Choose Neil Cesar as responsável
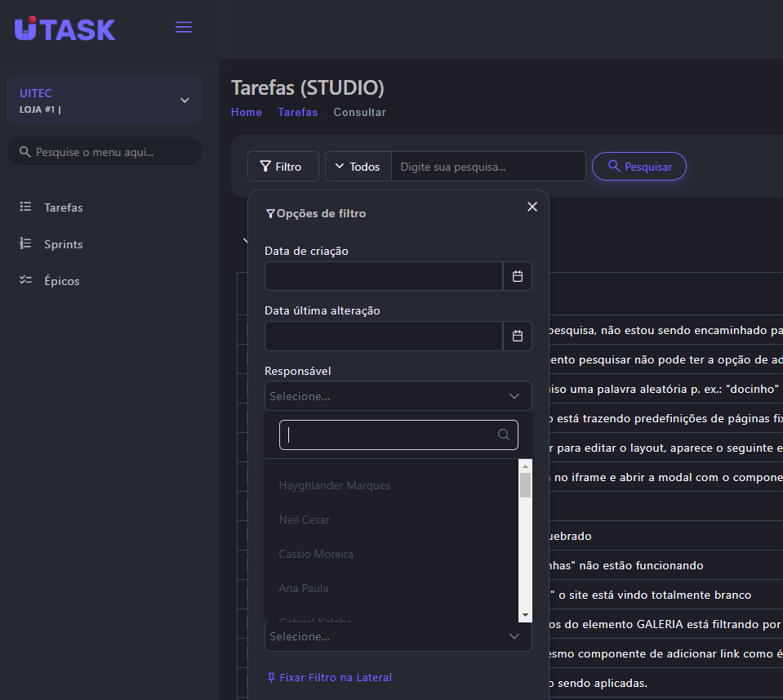The height and width of the screenshot is (700, 783). (305, 519)
